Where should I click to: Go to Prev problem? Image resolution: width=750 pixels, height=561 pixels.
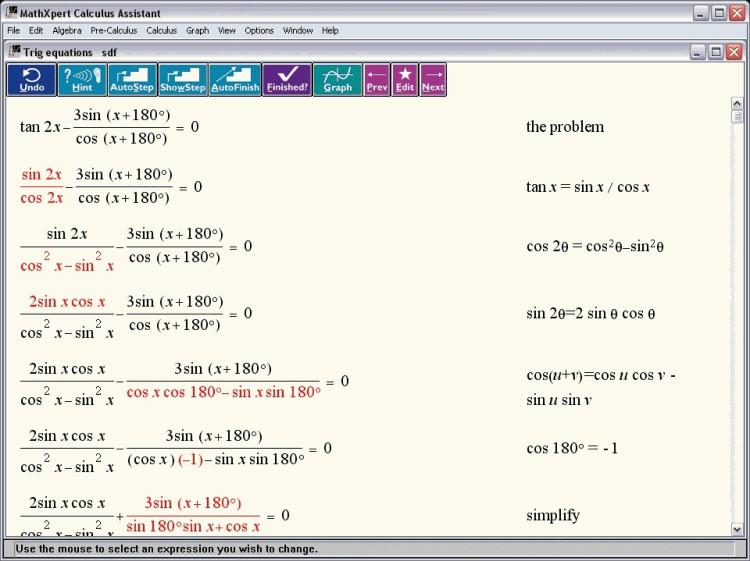[x=377, y=80]
